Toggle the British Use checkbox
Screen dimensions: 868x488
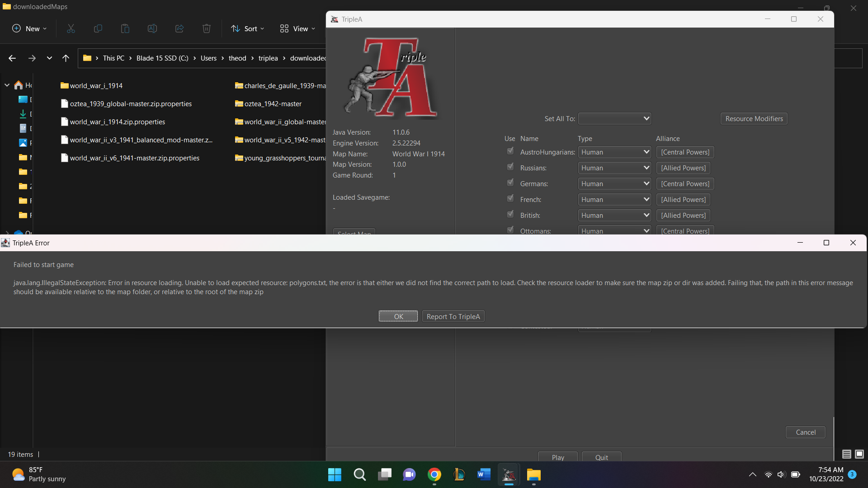510,214
